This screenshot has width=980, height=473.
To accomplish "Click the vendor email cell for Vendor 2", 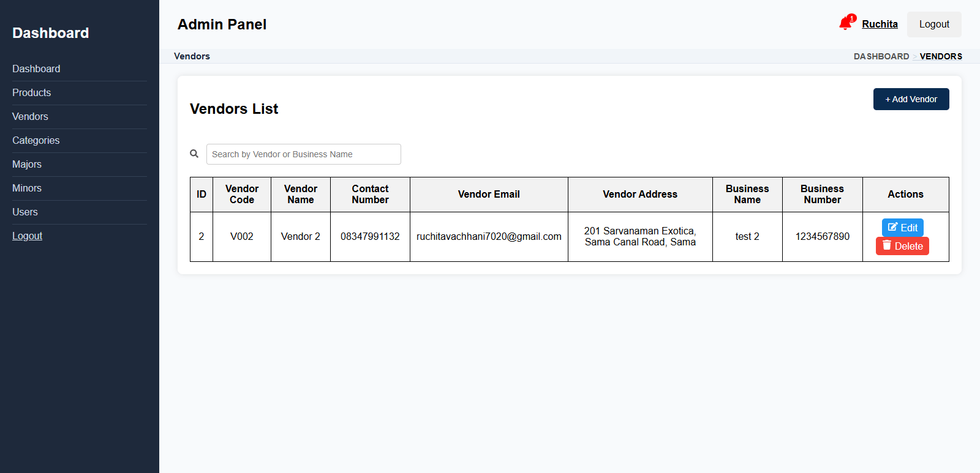I will click(489, 236).
